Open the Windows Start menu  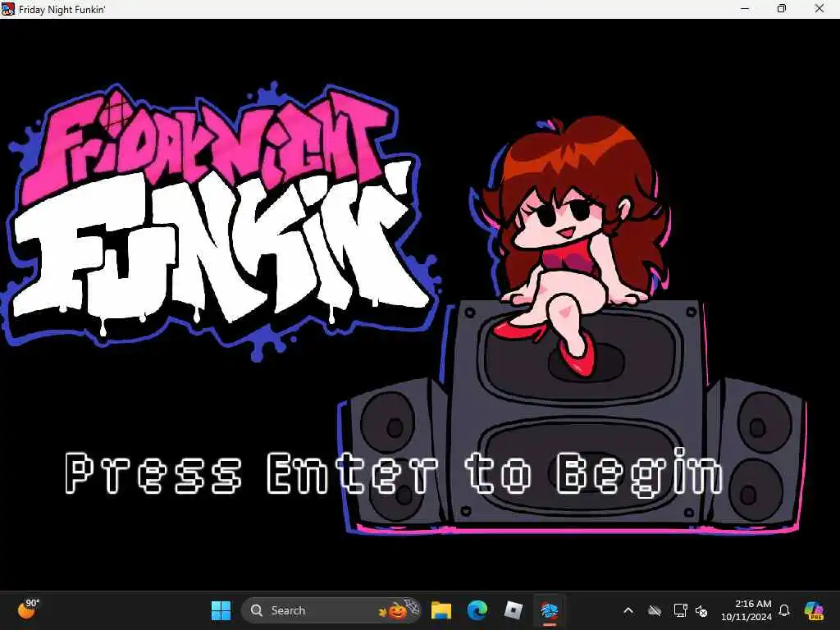point(221,610)
